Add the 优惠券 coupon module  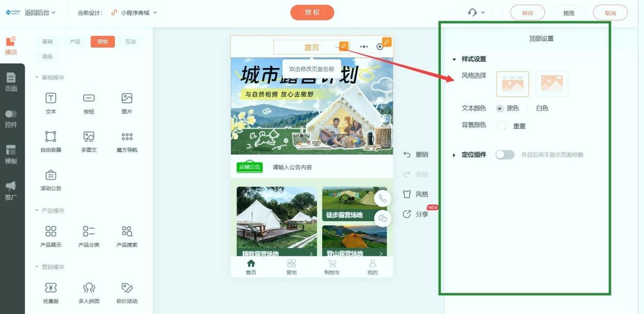pyautogui.click(x=50, y=291)
